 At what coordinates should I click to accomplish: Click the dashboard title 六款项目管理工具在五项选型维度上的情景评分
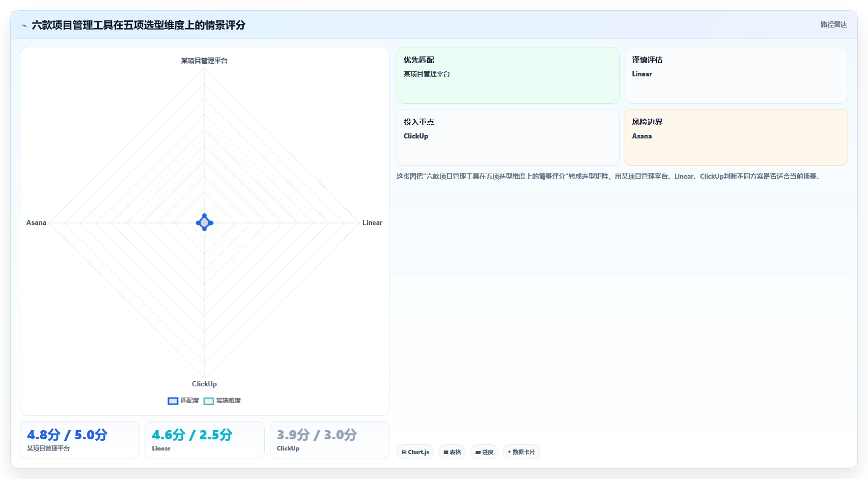(138, 25)
